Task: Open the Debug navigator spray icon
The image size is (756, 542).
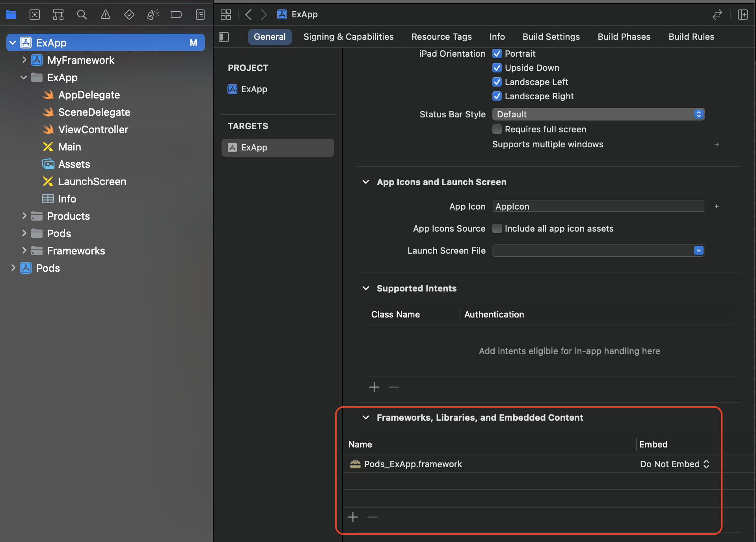Action: [x=153, y=15]
